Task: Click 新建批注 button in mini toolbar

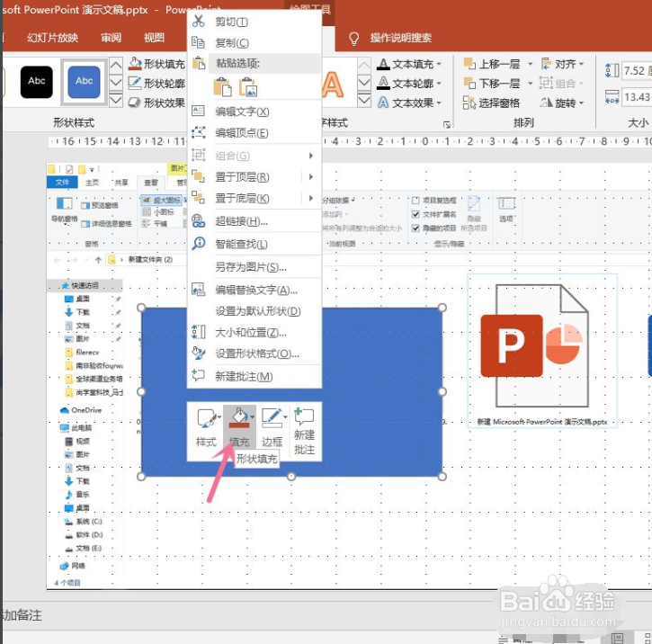Action: 304,431
